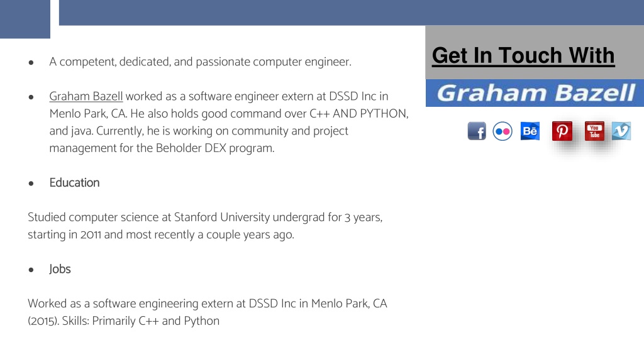
Task: Follow the underlined Graham Bazell link
Action: pos(86,96)
